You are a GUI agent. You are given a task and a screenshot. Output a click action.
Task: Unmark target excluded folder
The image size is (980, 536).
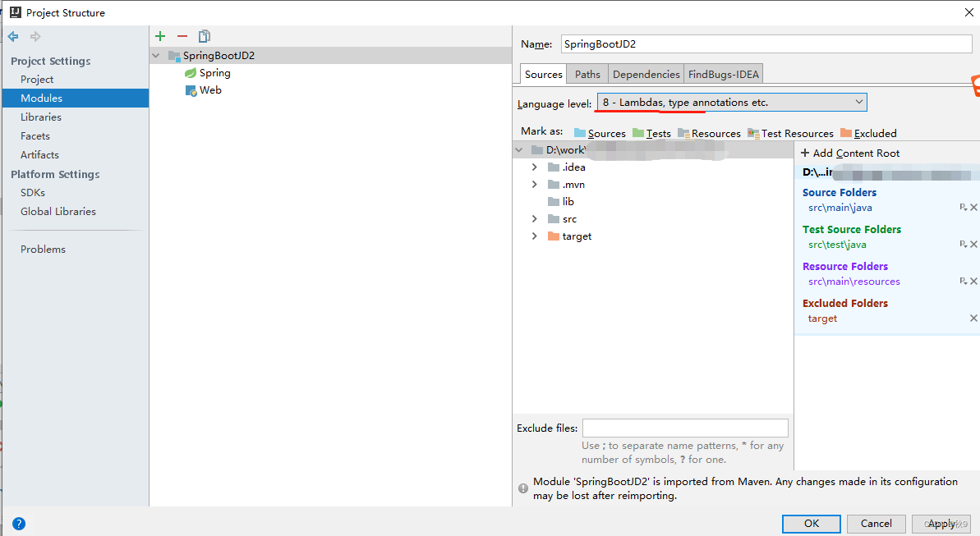(973, 318)
